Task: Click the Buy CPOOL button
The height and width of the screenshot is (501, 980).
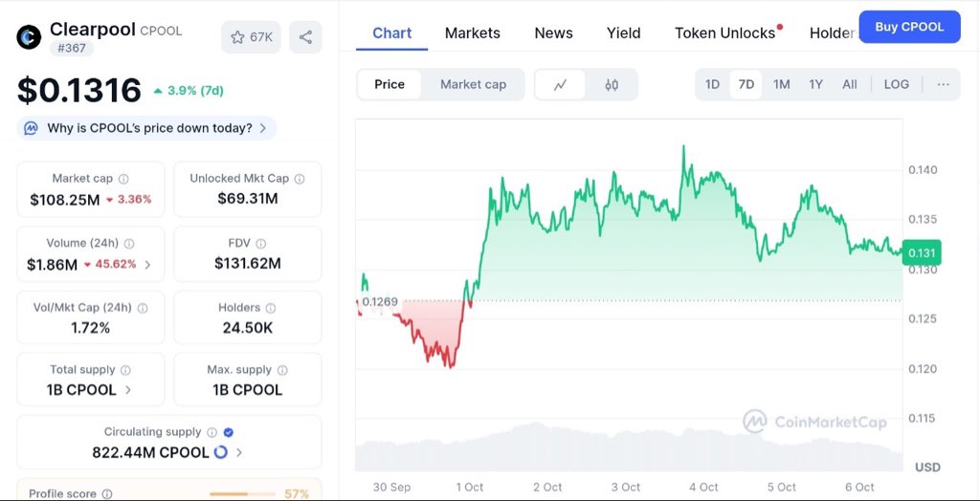Action: (909, 27)
